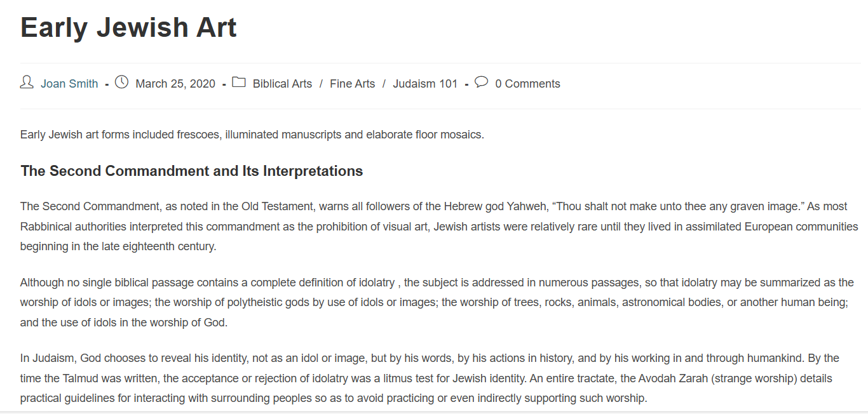The image size is (868, 414).
Task: Click the March 25, 2020 publish date
Action: pyautogui.click(x=175, y=84)
